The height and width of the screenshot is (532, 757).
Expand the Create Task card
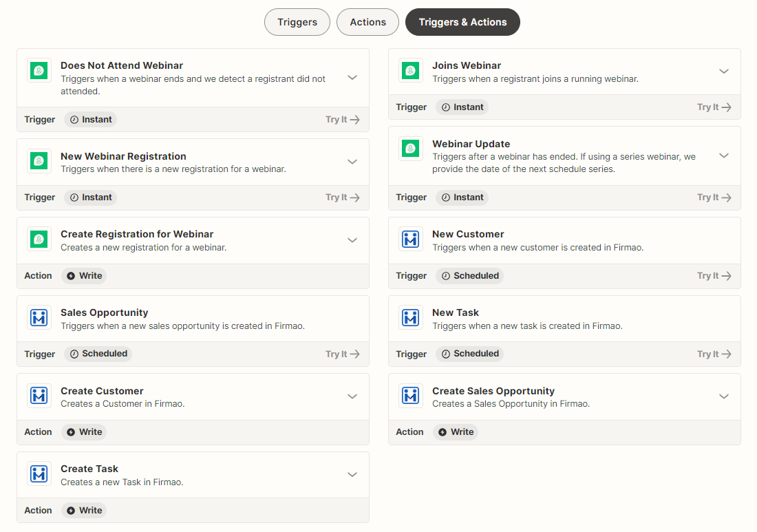pos(352,474)
